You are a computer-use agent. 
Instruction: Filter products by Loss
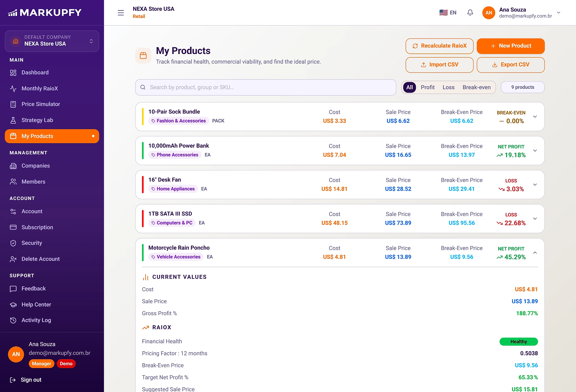coord(448,88)
